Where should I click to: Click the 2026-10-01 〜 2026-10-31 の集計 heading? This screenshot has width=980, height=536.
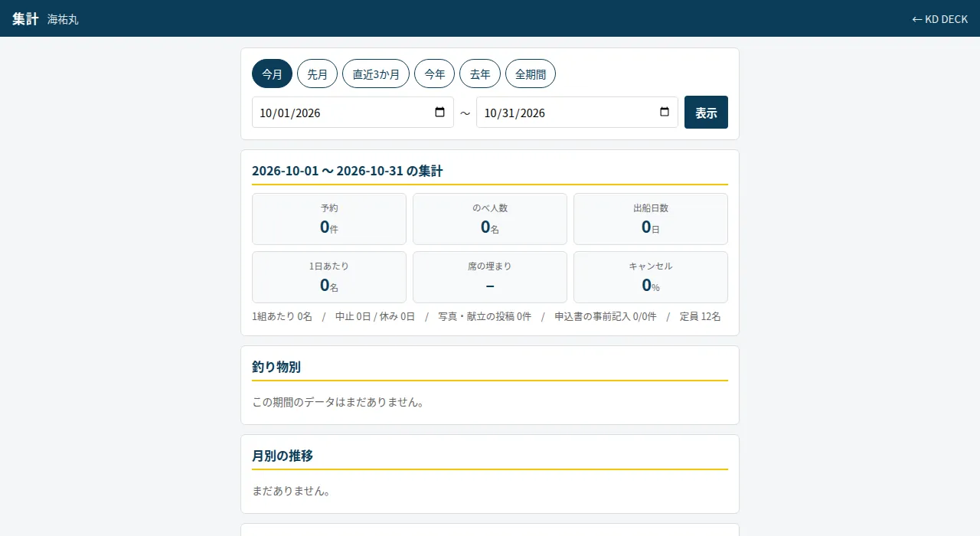(348, 171)
